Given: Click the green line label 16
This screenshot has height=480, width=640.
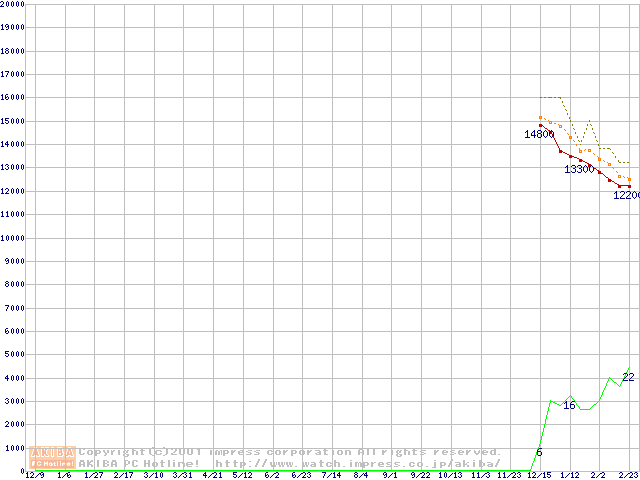Looking at the screenshot, I should pos(569,405).
